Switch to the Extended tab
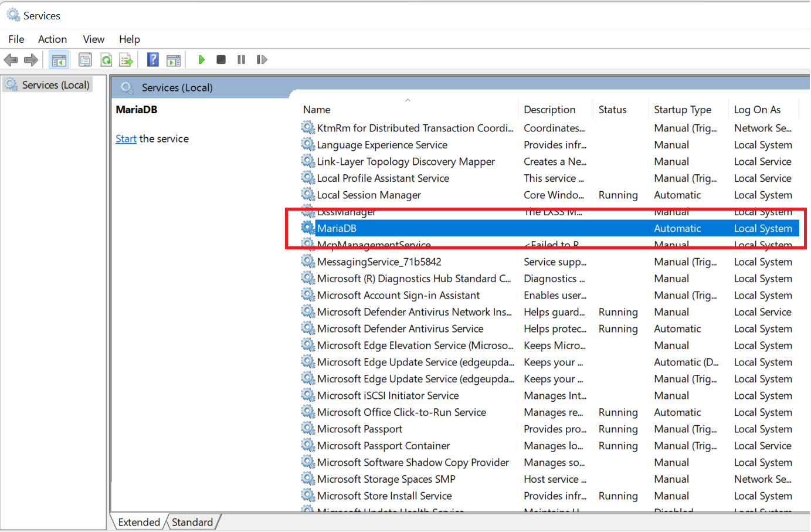The width and height of the screenshot is (811, 532). (x=139, y=522)
